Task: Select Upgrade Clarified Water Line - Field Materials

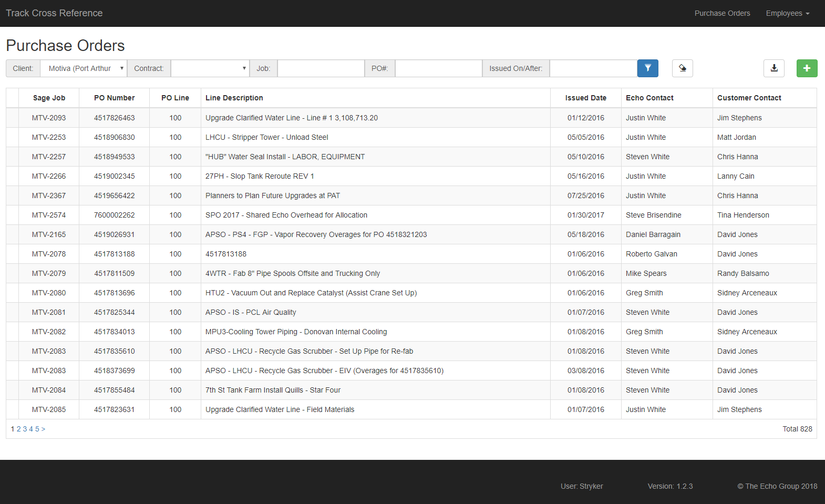Action: [x=280, y=409]
